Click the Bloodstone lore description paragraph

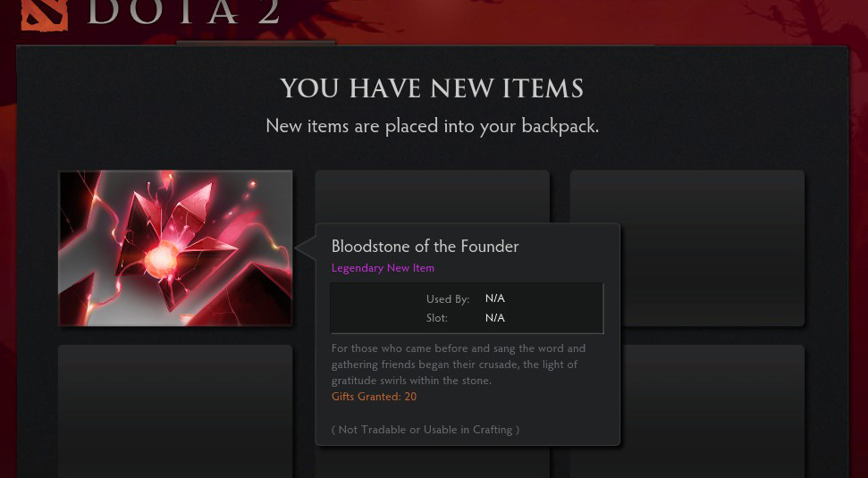[x=458, y=365]
